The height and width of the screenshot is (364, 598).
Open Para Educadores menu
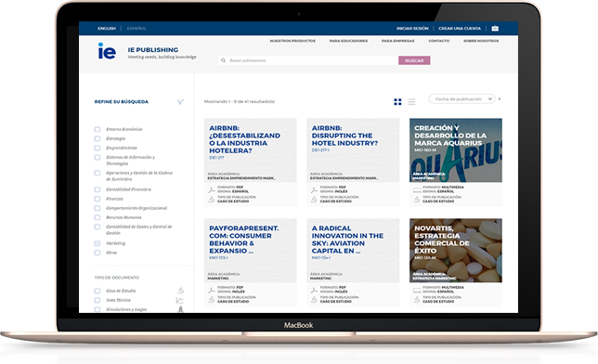[x=348, y=41]
